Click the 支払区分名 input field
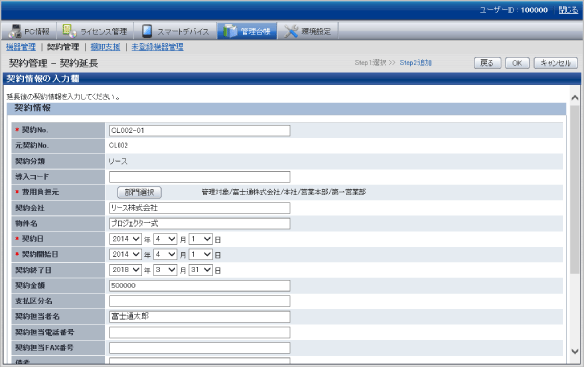This screenshot has width=584, height=367. [x=200, y=301]
